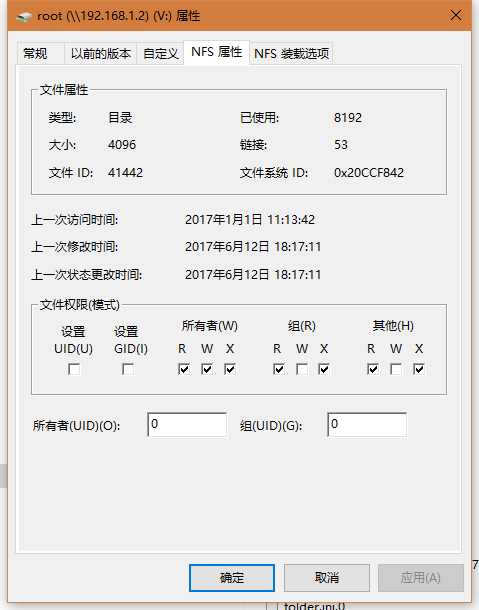Viewport: 479px width, 610px height.
Task: Uncheck group (组) X permission
Action: (x=324, y=369)
